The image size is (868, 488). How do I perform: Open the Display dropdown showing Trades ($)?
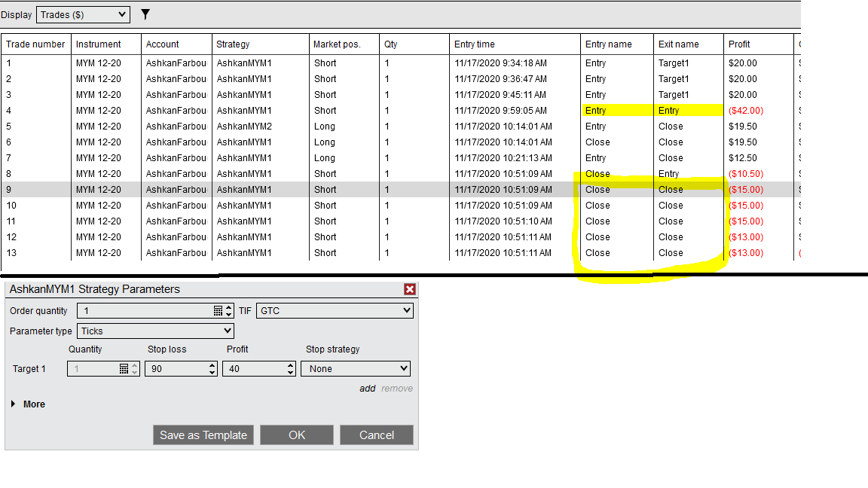click(x=83, y=14)
